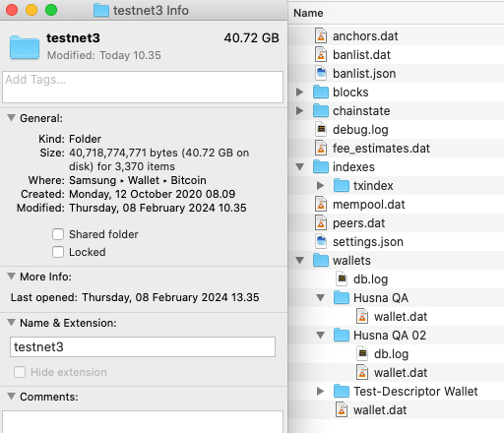Collapse the wallets folder tree
This screenshot has height=433, width=504.
pyautogui.click(x=299, y=261)
